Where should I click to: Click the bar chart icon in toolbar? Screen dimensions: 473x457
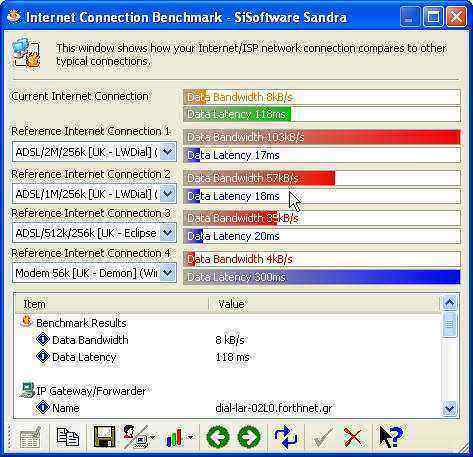tap(174, 437)
